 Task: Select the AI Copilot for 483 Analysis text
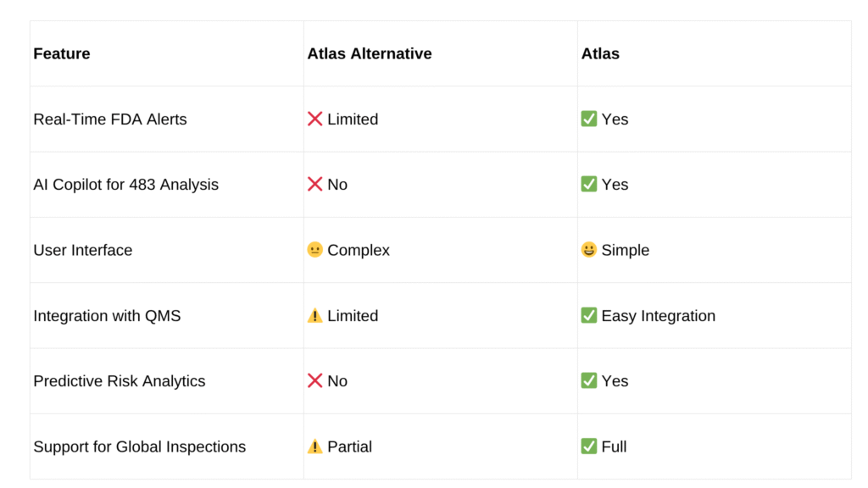point(125,184)
